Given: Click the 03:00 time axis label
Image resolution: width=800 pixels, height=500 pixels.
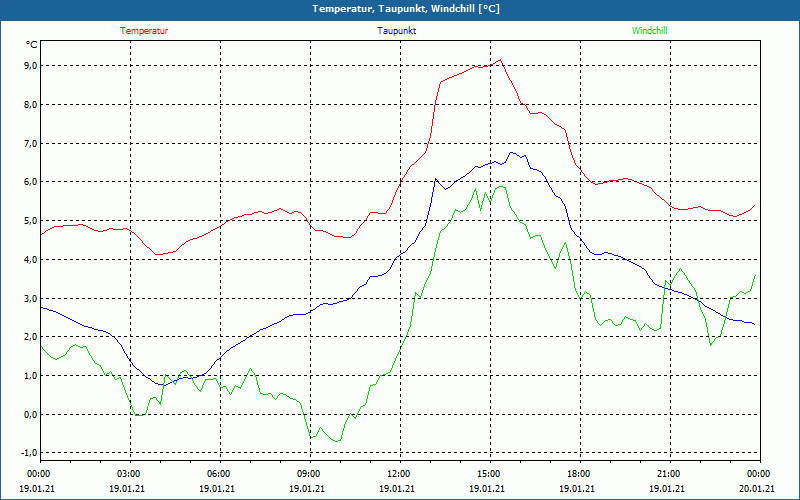Looking at the screenshot, I should click(x=131, y=474).
